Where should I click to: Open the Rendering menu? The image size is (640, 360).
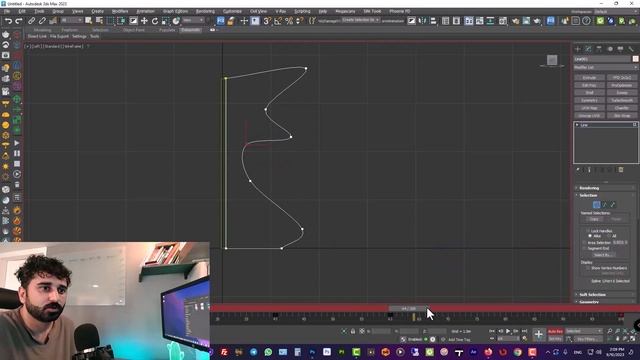pyautogui.click(x=205, y=11)
